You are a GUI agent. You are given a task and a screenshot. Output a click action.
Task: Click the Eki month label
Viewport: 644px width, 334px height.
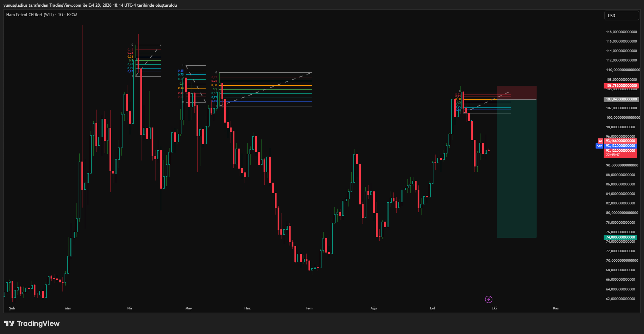coord(494,308)
